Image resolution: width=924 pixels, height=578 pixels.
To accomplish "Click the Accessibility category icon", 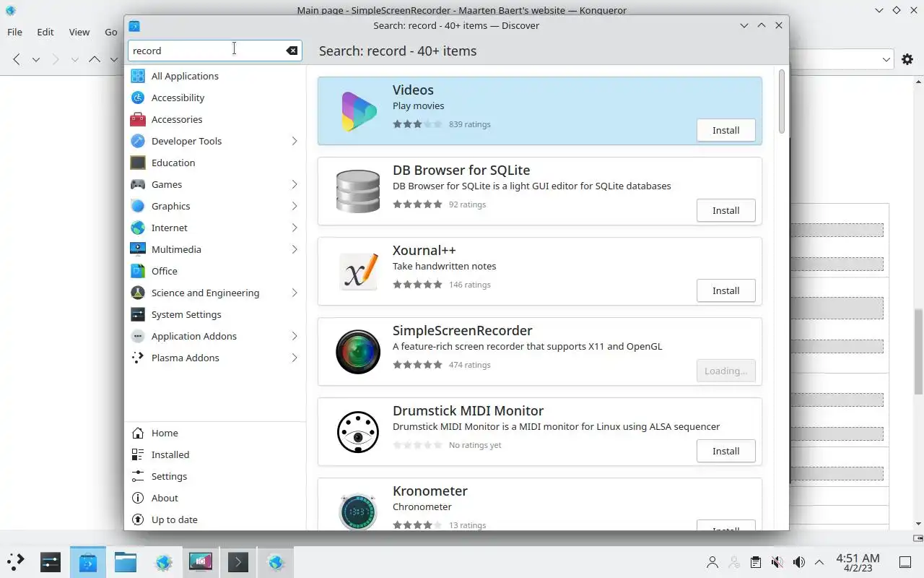I will (x=138, y=98).
